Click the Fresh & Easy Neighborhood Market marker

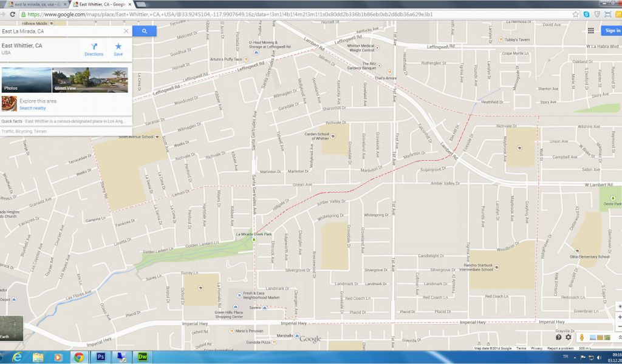point(239,295)
